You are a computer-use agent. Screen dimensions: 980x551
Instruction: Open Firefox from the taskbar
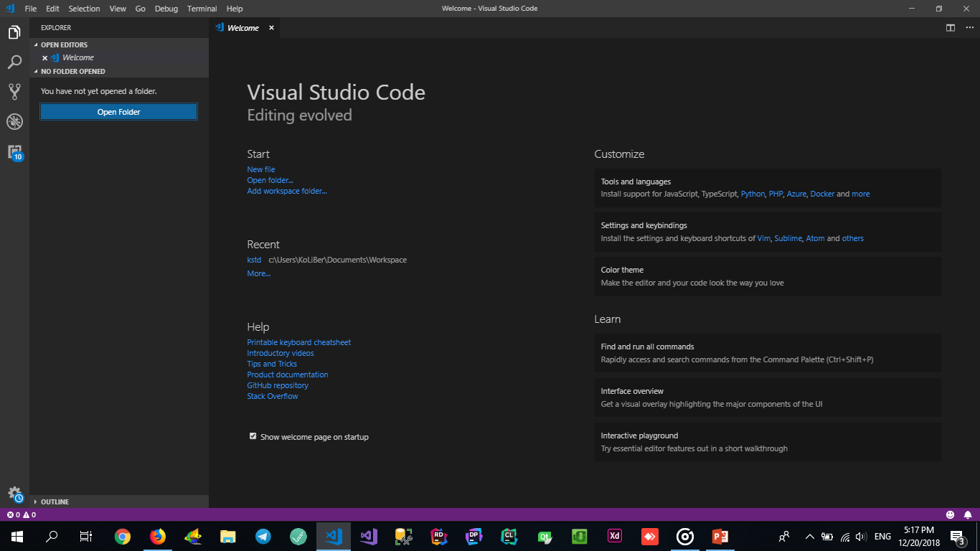click(158, 536)
